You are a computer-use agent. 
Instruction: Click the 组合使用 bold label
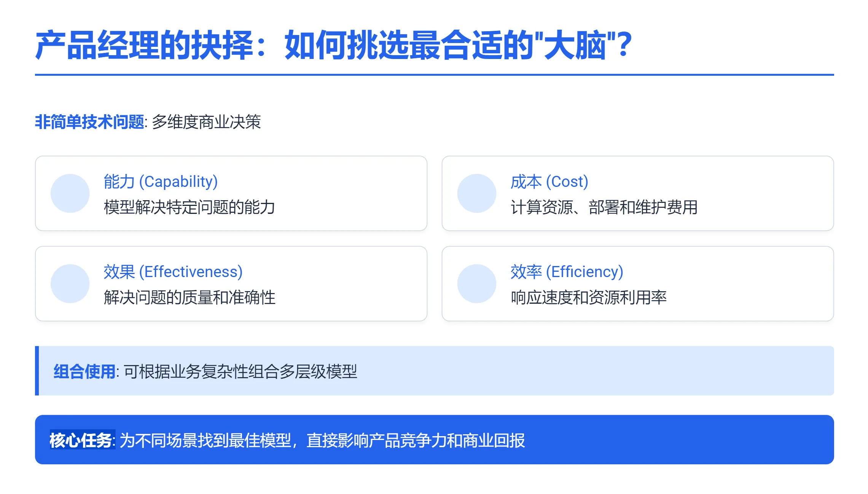[84, 371]
